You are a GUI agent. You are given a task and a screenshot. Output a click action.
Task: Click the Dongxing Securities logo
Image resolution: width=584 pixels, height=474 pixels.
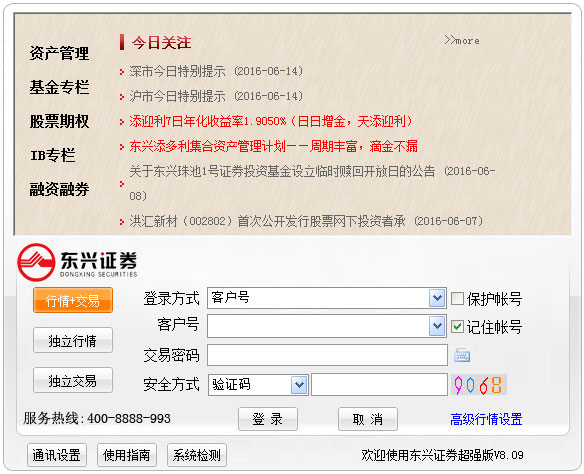click(77, 262)
